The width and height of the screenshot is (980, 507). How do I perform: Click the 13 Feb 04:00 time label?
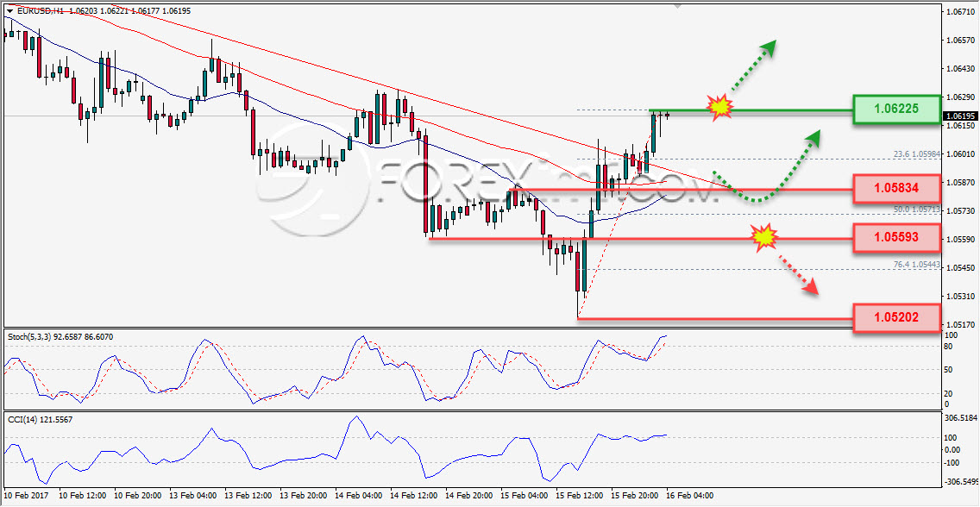pyautogui.click(x=192, y=495)
